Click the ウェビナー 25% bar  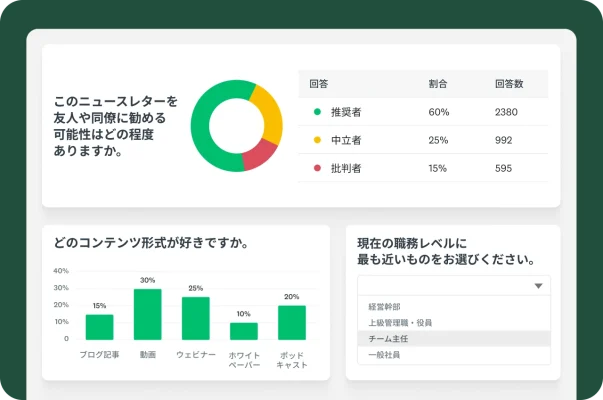tap(196, 318)
